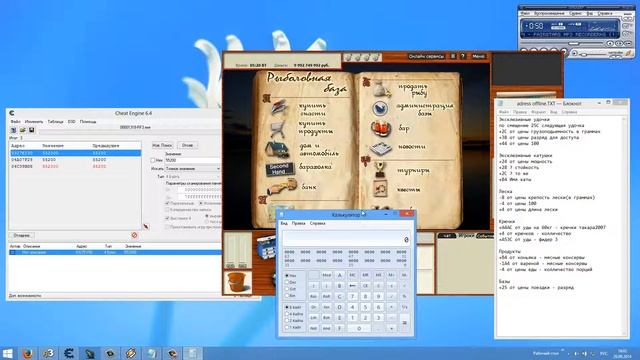Viewport: 640px width, 360px height.
Task: Select Hex radio button in Calculator
Action: [x=287, y=276]
